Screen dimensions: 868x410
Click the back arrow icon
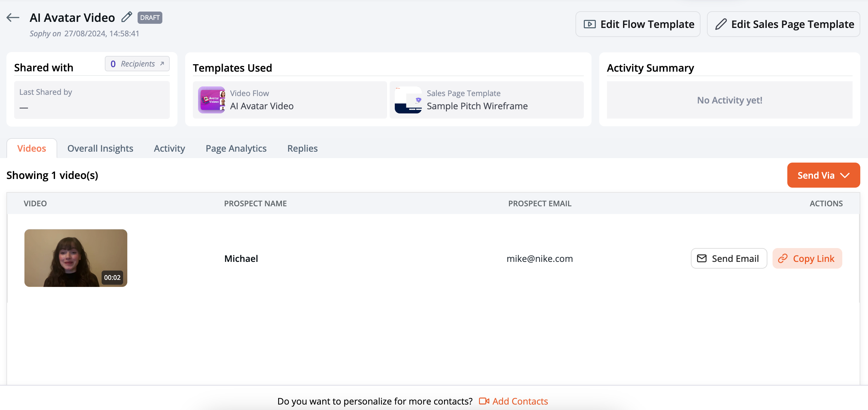pos(13,18)
